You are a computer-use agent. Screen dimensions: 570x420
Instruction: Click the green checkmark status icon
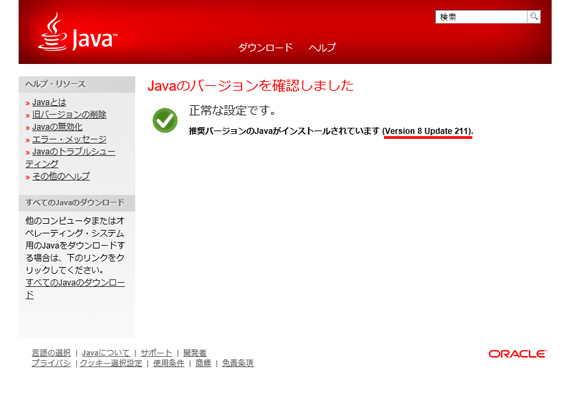[x=165, y=120]
